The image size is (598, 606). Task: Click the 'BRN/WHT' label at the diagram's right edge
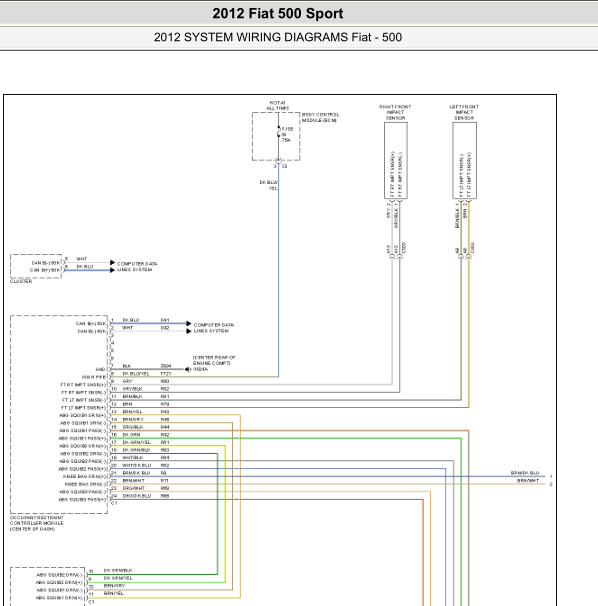(x=528, y=481)
